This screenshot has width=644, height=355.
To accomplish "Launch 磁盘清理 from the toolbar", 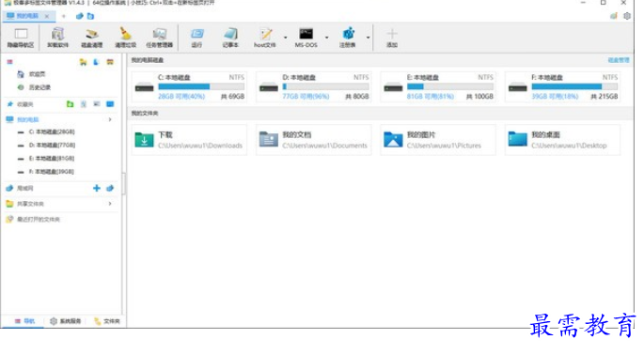I will click(91, 38).
